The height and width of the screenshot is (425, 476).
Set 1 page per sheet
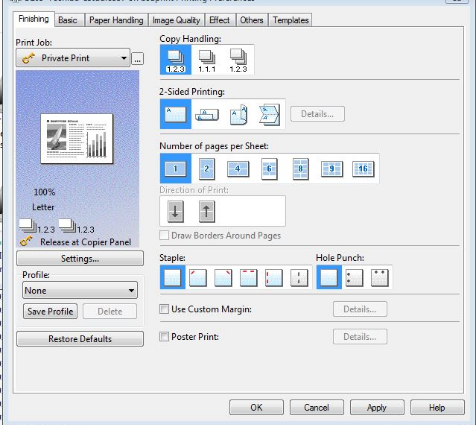[176, 168]
